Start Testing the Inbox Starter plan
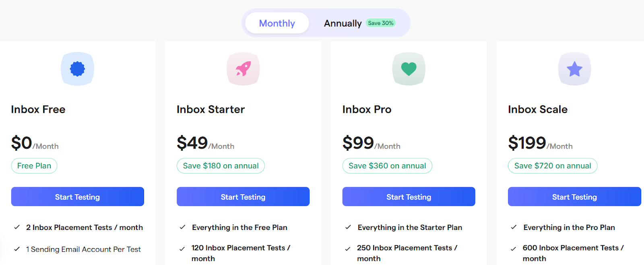The width and height of the screenshot is (644, 265). tap(243, 197)
